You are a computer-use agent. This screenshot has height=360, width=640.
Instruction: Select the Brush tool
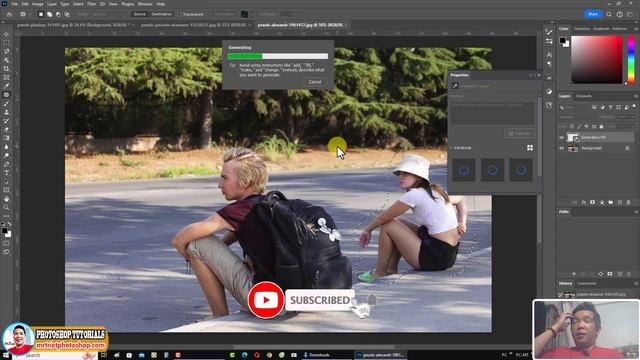(x=6, y=103)
